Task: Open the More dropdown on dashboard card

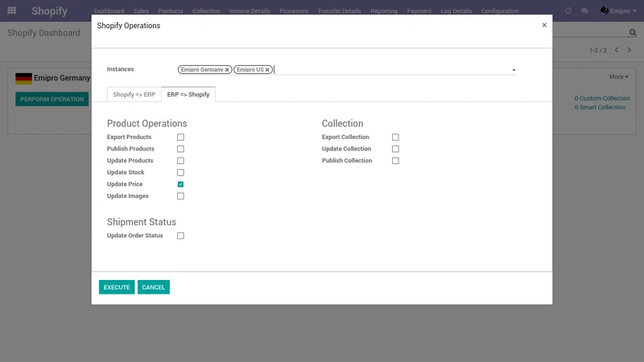Action: point(618,76)
